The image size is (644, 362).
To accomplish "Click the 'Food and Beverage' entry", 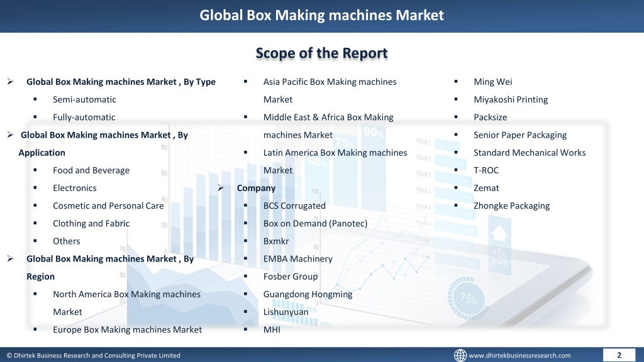I will click(x=91, y=170).
